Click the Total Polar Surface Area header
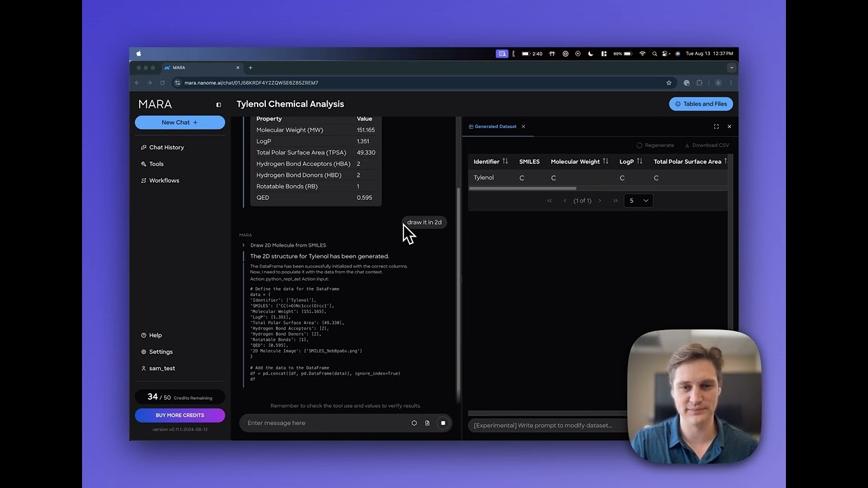 688,161
